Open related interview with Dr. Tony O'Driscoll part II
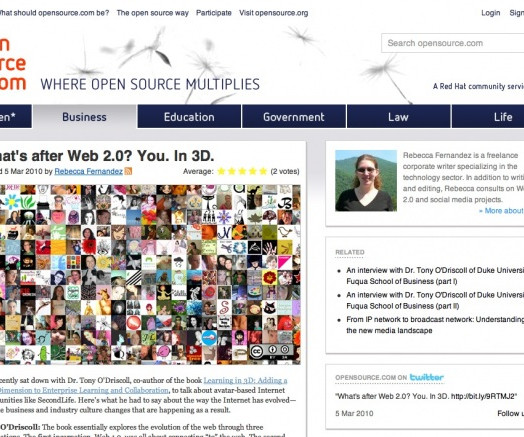524x437 pixels. point(435,300)
